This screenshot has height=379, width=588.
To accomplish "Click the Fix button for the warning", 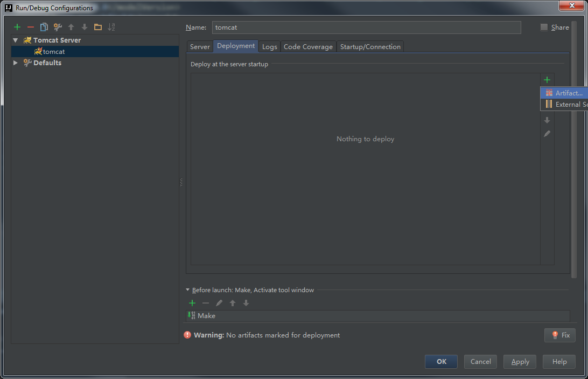I will click(x=560, y=335).
